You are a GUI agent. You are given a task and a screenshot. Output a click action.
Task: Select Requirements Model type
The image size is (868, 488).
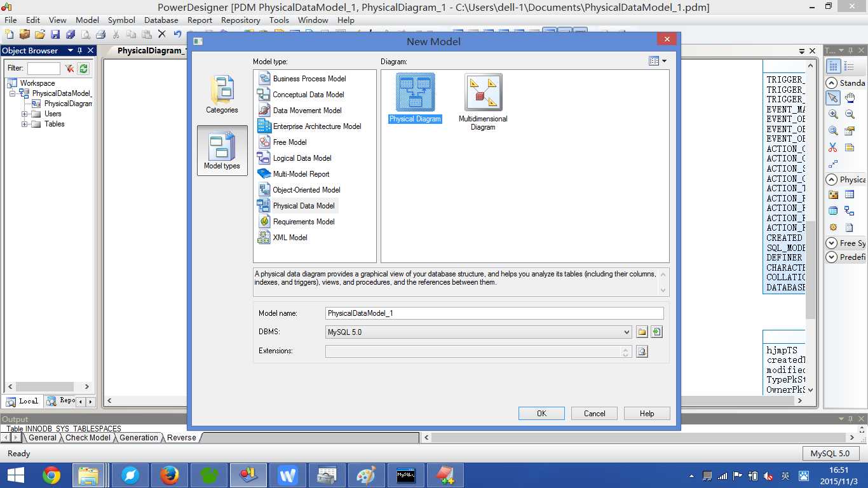[x=296, y=222]
